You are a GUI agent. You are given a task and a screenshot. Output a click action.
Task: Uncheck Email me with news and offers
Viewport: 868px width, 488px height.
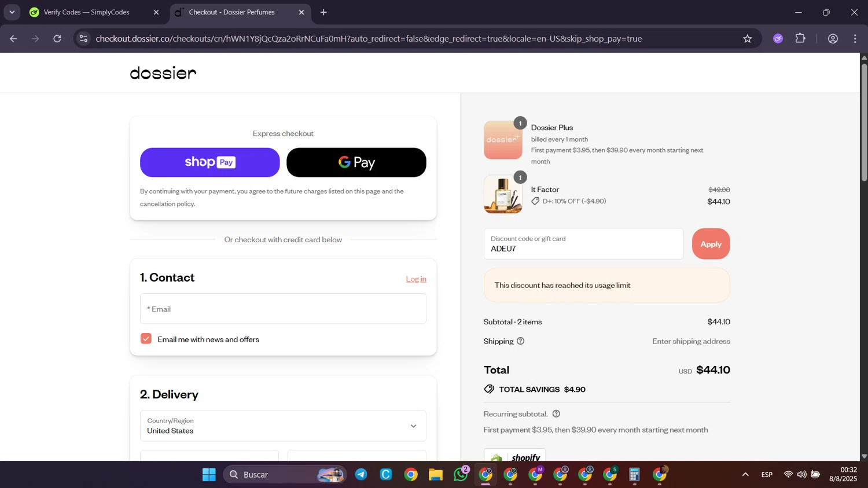146,339
